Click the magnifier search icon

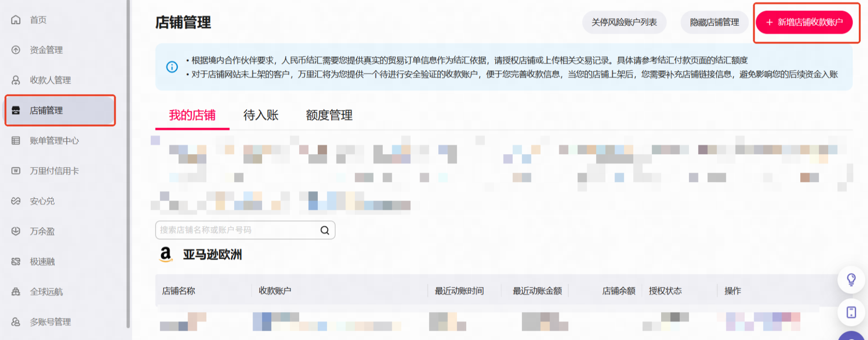[325, 231]
